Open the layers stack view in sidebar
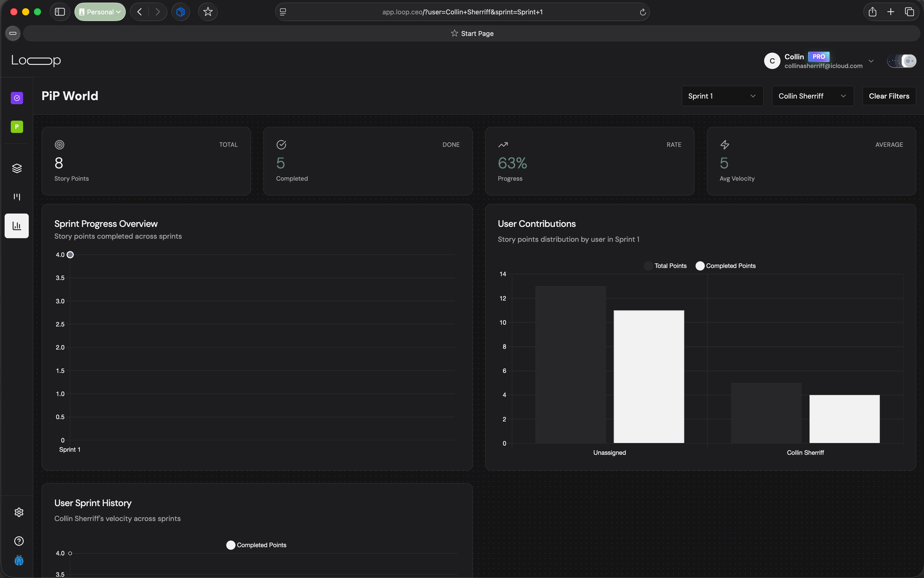This screenshot has width=924, height=578. point(16,168)
